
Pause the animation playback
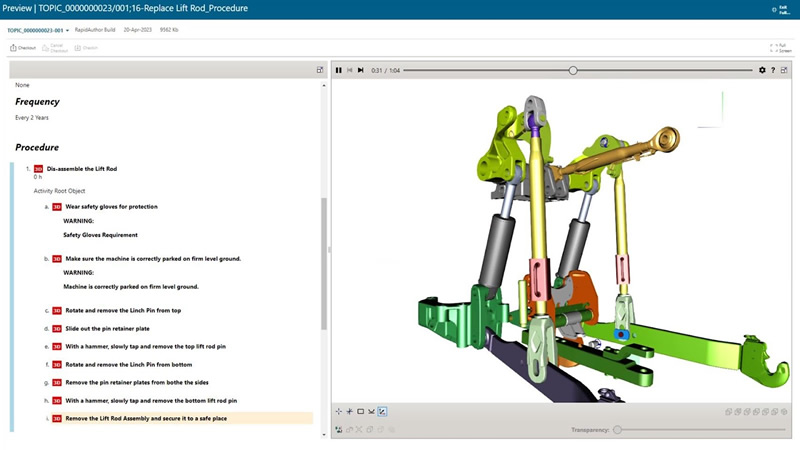338,70
